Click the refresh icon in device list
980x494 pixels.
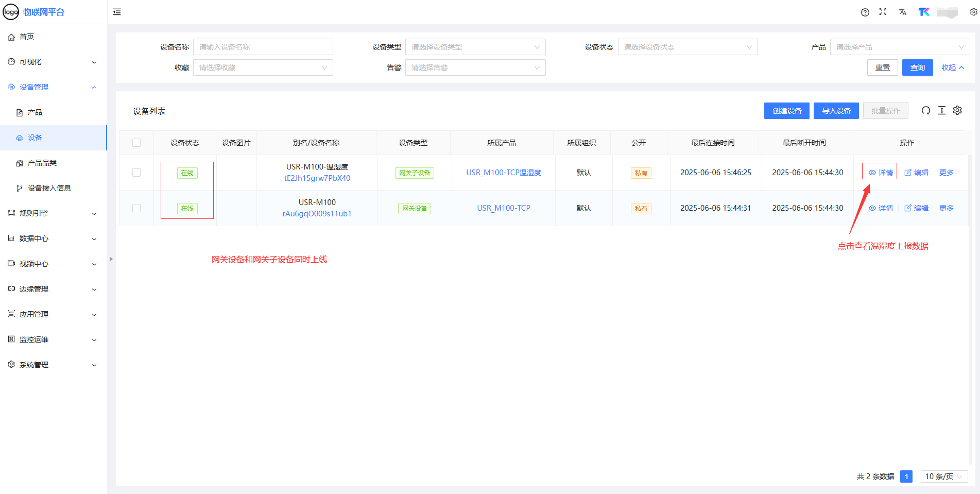coord(925,111)
